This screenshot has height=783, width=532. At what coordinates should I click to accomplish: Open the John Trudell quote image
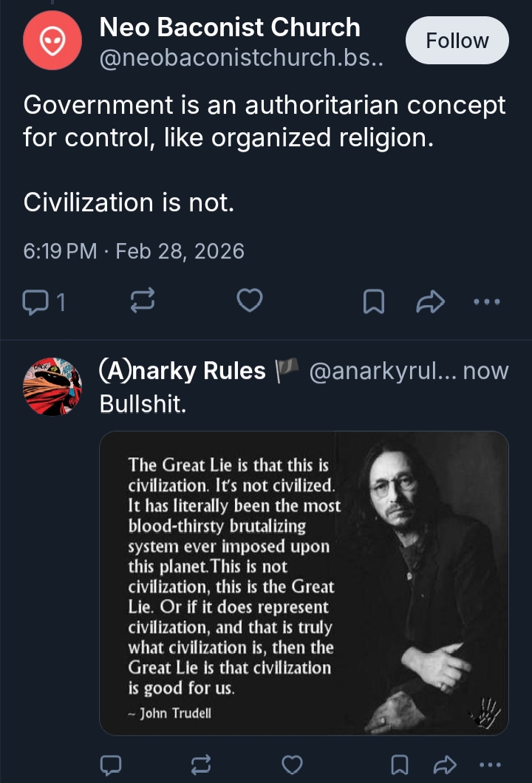[x=304, y=583]
